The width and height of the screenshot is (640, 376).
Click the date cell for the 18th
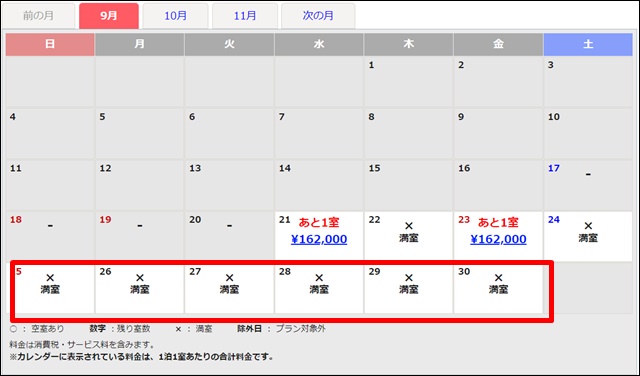50,236
